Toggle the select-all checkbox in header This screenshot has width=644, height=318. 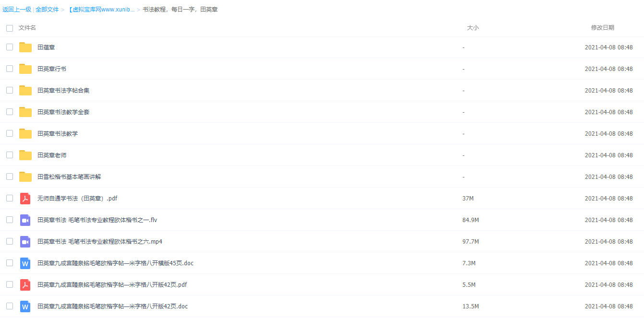10,28
